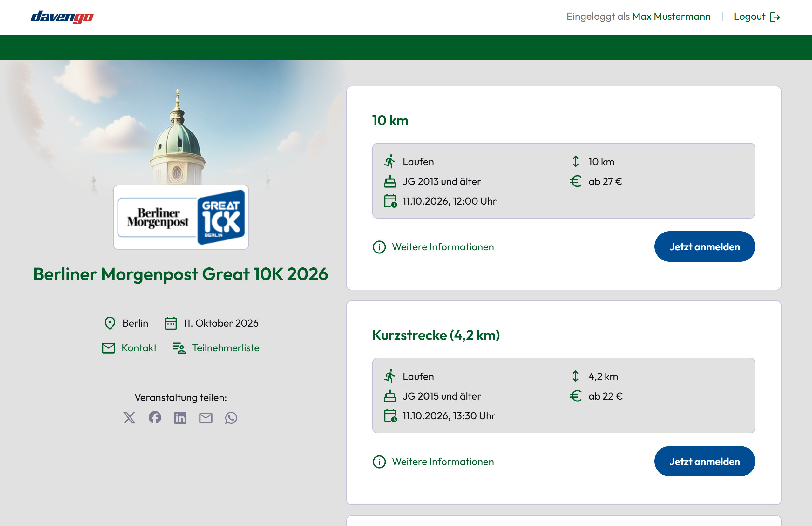Click Logout in the top bar
This screenshot has height=526, width=812.
pos(749,16)
